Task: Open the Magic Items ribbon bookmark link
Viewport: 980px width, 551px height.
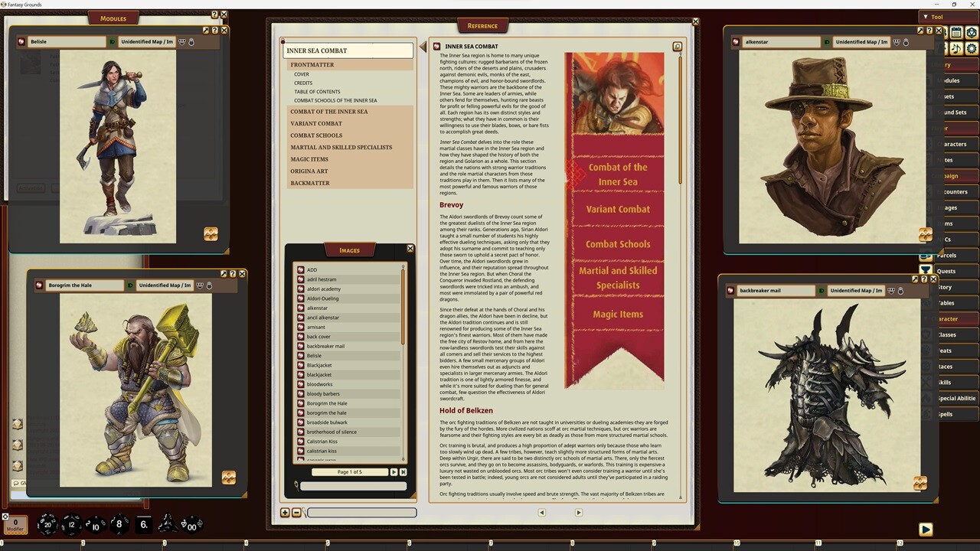Action: point(617,314)
